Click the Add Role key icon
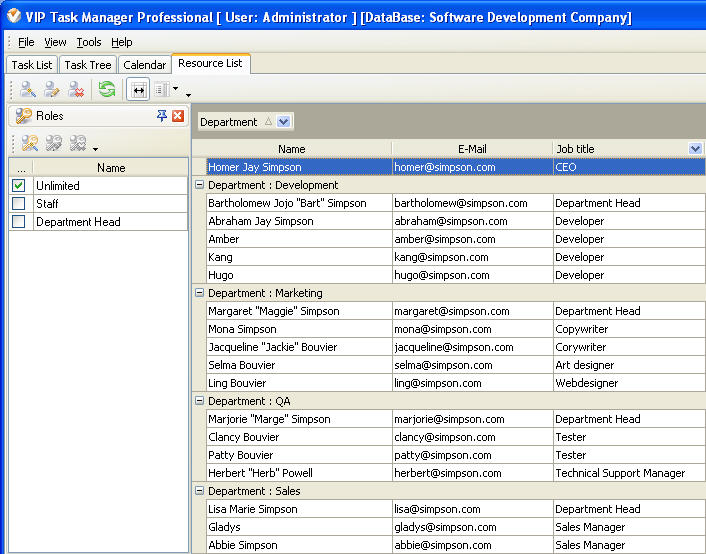Screen dimensions: 706x554 (x=30, y=143)
